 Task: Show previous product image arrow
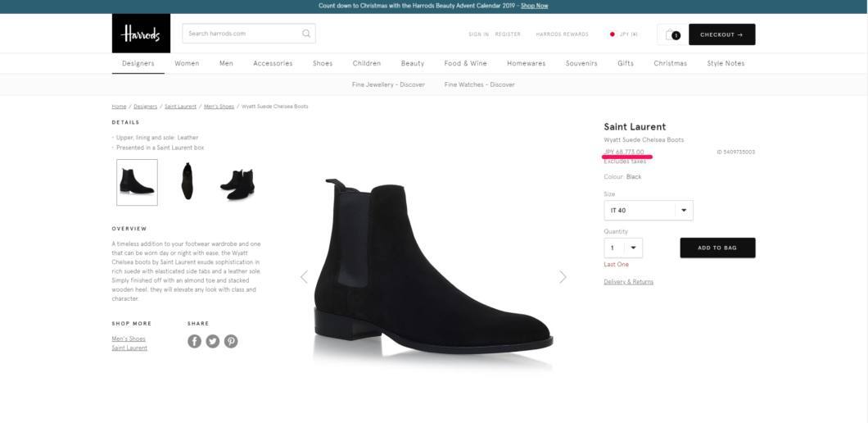click(304, 276)
